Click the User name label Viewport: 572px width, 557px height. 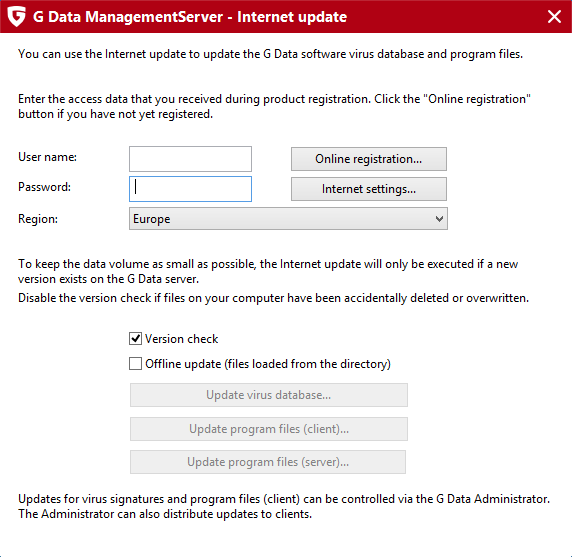[x=47, y=157]
